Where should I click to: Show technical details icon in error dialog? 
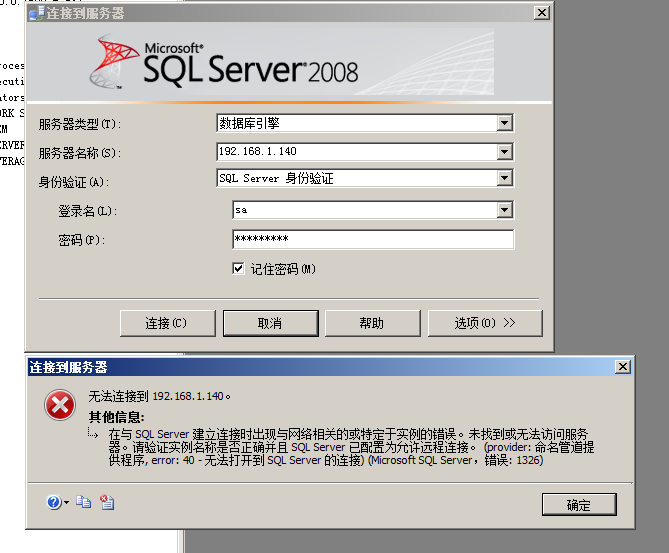(x=107, y=502)
